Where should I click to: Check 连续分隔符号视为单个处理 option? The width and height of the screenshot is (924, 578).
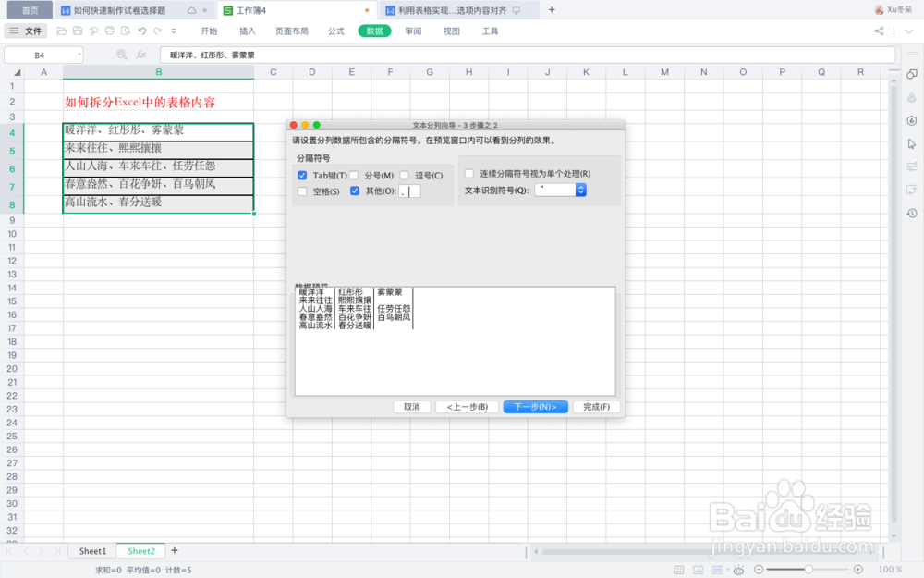(469, 174)
